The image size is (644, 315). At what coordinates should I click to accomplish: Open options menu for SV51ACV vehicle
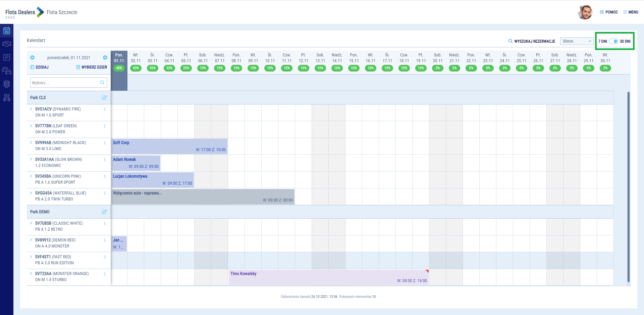click(x=105, y=109)
